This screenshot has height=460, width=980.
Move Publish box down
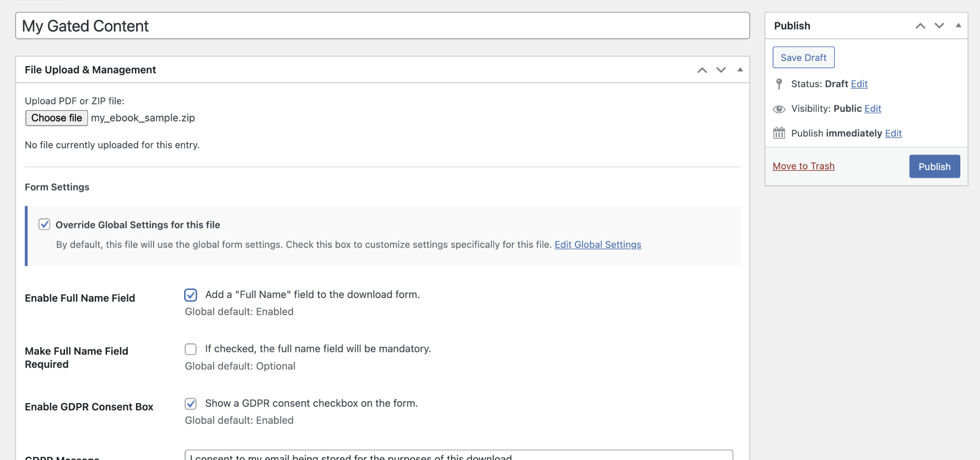point(939,26)
